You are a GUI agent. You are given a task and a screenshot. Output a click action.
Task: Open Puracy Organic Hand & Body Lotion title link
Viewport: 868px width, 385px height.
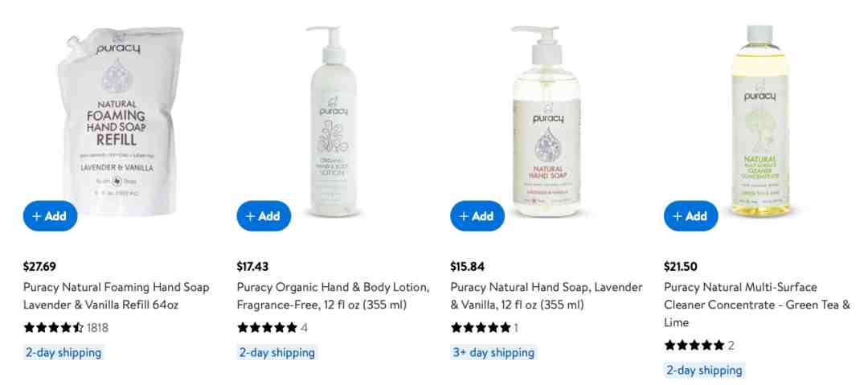[334, 296]
